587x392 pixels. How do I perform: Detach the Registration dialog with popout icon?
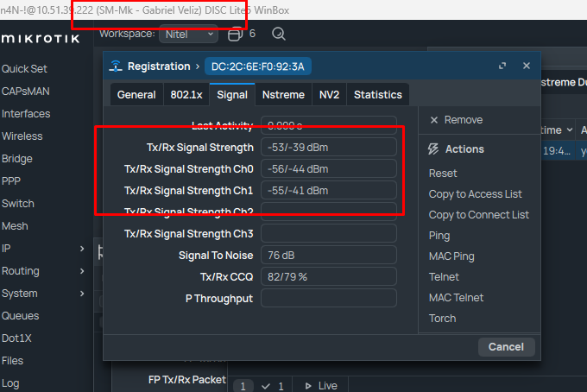[502, 66]
